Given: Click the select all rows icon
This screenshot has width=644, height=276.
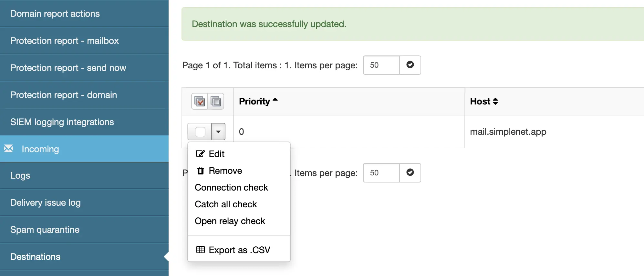Looking at the screenshot, I should click(x=200, y=102).
